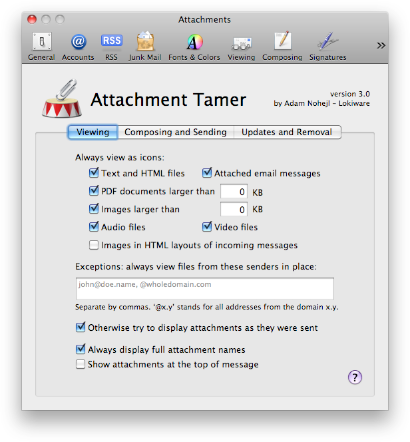This screenshot has width=410, height=442.
Task: Enable Show attachments at top of message
Action: click(80, 364)
